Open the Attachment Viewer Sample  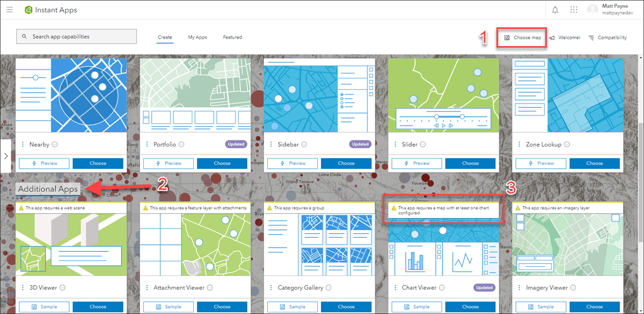[x=169, y=307]
